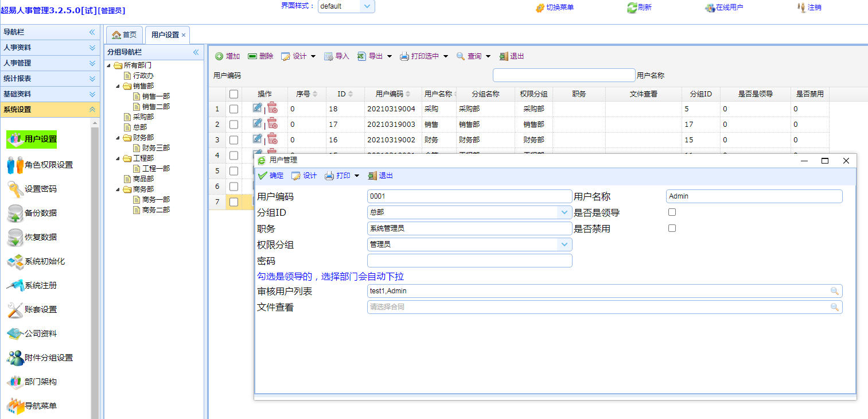Open 打印 dropdown in 用户管理 dialog
The height and width of the screenshot is (419, 868).
356,176
